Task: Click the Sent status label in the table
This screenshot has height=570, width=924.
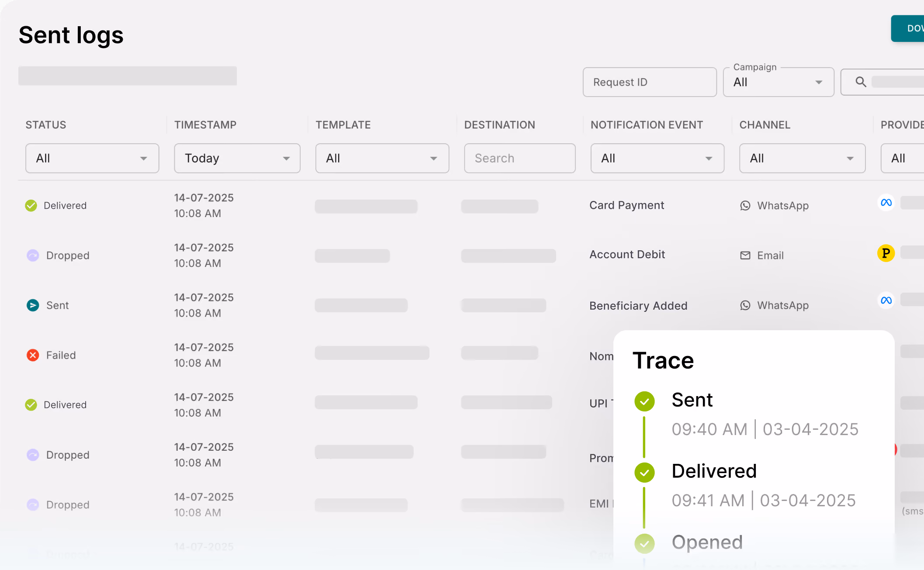Action: [58, 305]
